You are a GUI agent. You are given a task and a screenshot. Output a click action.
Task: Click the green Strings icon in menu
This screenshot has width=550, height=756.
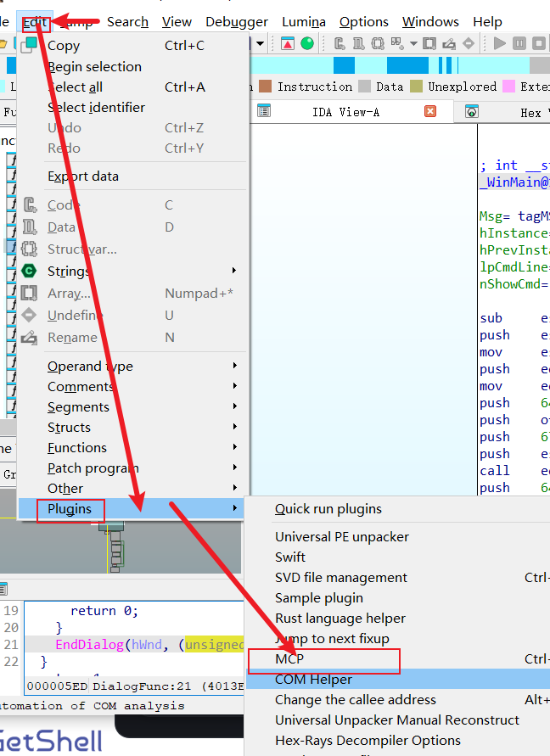(x=30, y=272)
